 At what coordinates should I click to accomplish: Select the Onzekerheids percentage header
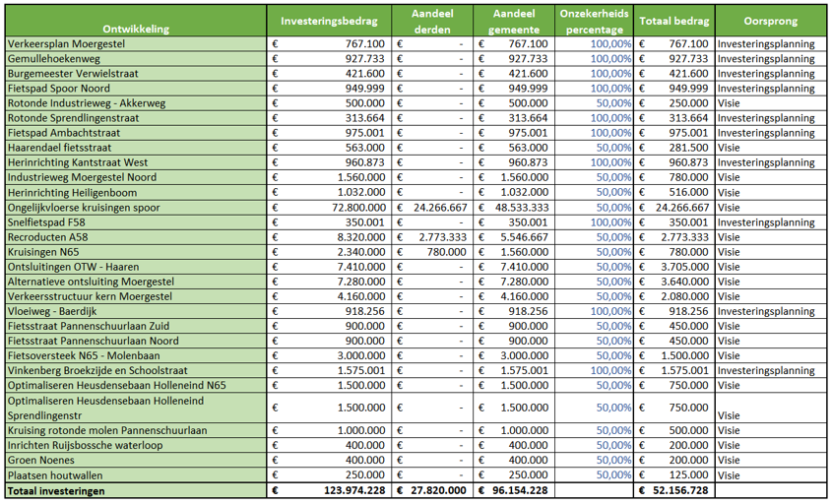coord(595,21)
